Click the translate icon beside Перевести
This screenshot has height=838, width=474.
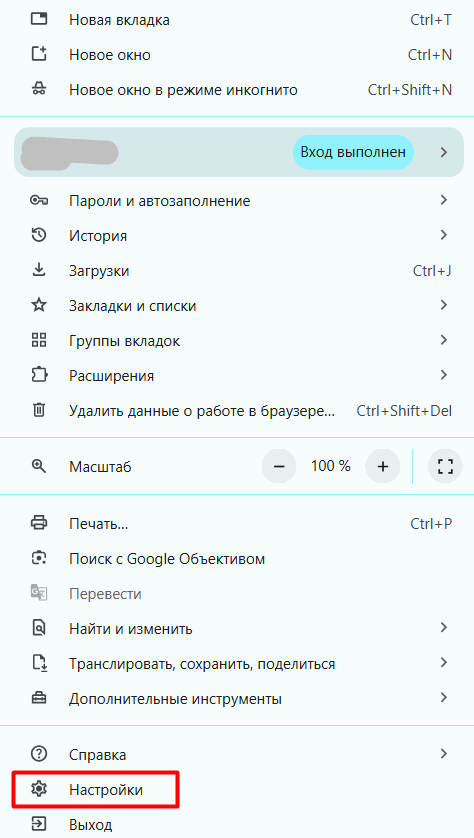point(39,593)
